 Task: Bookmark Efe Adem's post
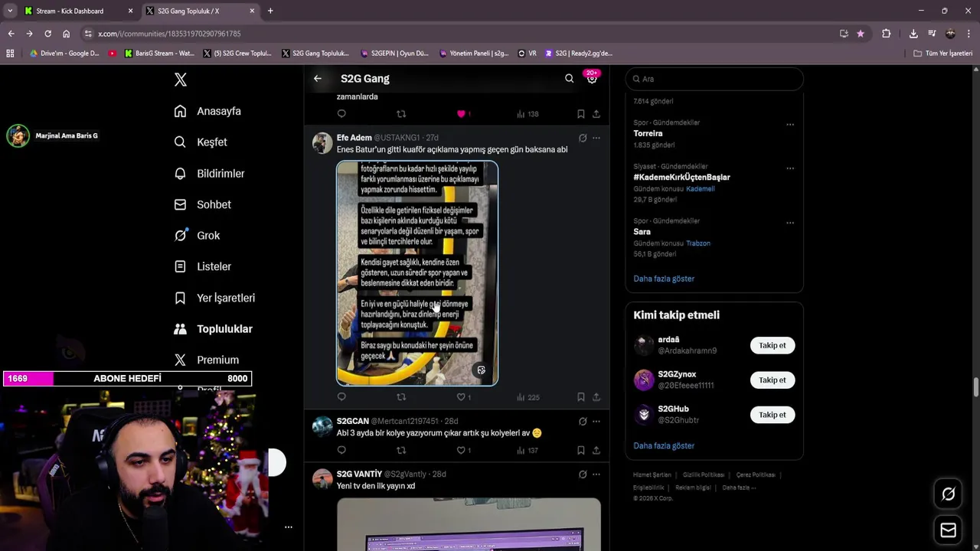pos(580,397)
